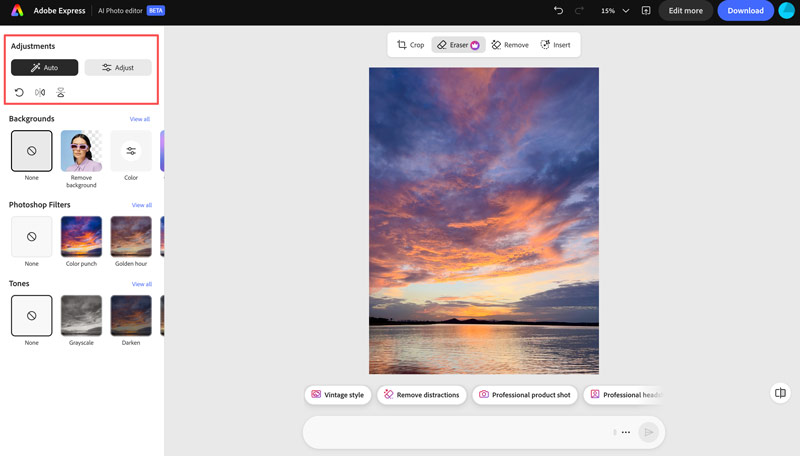Image resolution: width=800 pixels, height=456 pixels.
Task: Click the 15% zoom value
Action: (x=607, y=11)
